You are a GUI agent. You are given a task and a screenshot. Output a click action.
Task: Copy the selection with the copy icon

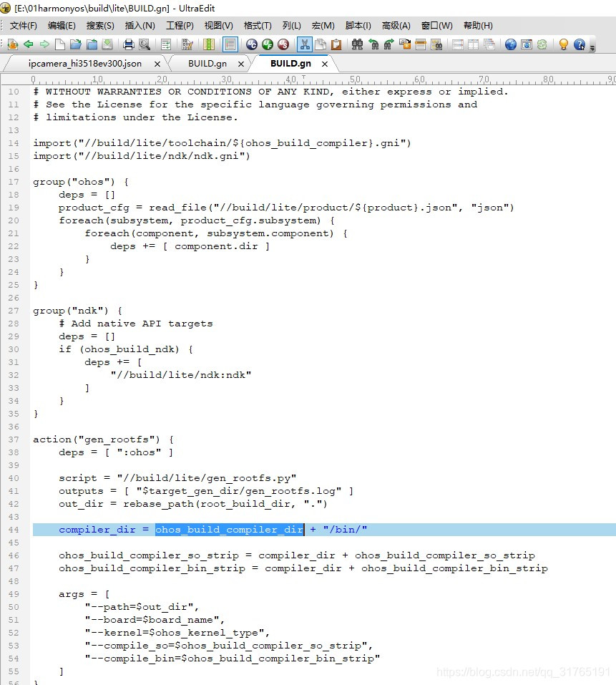tap(321, 44)
